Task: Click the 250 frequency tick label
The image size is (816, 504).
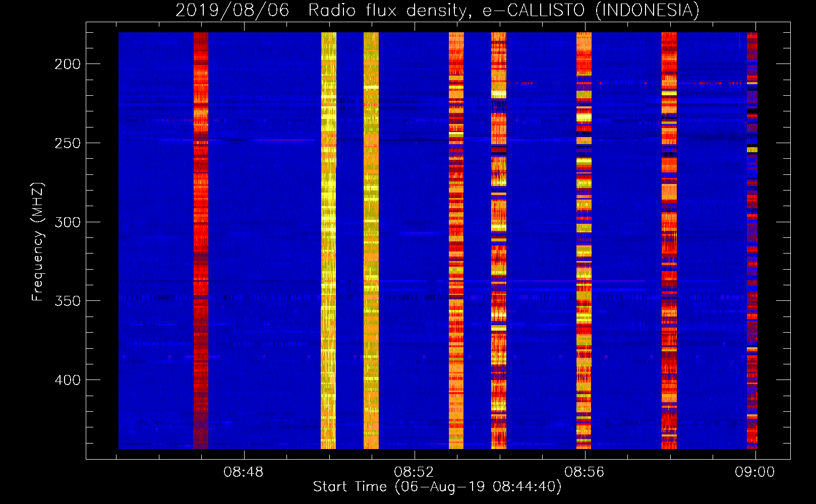Action: pyautogui.click(x=68, y=143)
